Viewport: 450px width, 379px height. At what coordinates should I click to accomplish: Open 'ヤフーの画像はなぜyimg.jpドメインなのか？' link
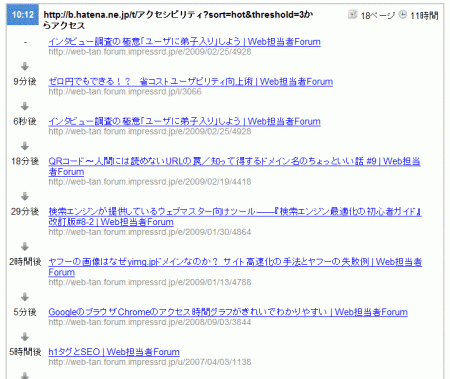[235, 267]
